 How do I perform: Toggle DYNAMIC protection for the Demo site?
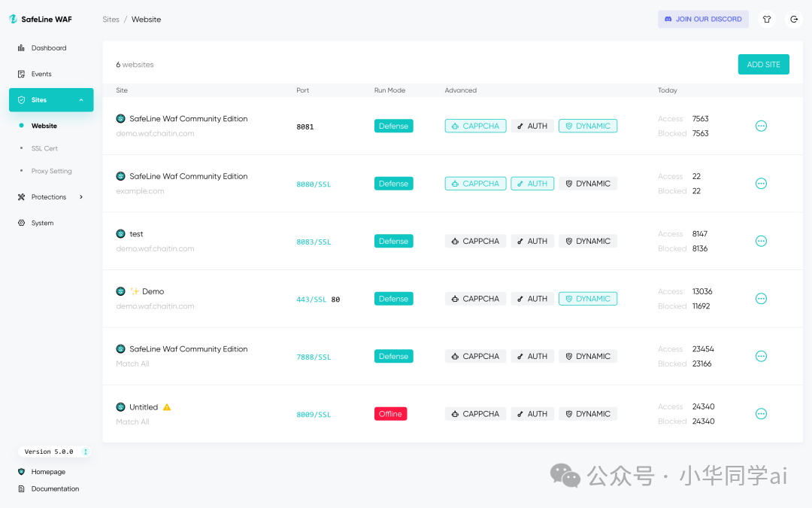(587, 299)
